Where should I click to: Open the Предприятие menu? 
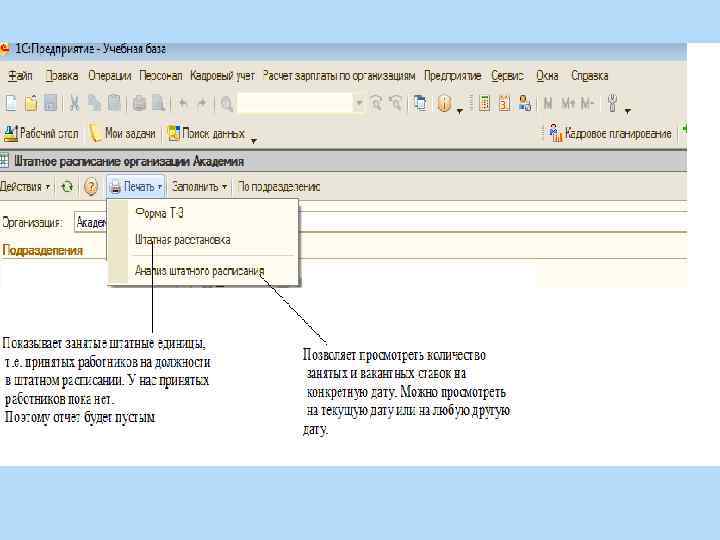point(453,76)
